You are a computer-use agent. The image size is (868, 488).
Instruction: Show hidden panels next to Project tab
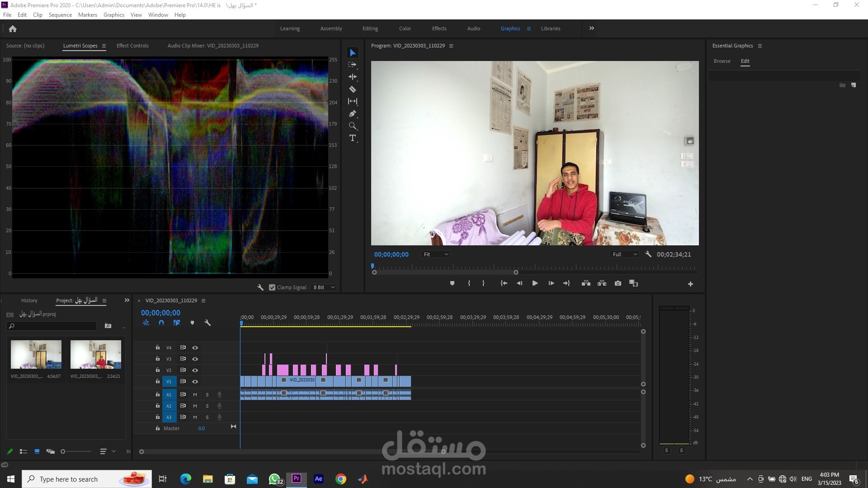127,300
